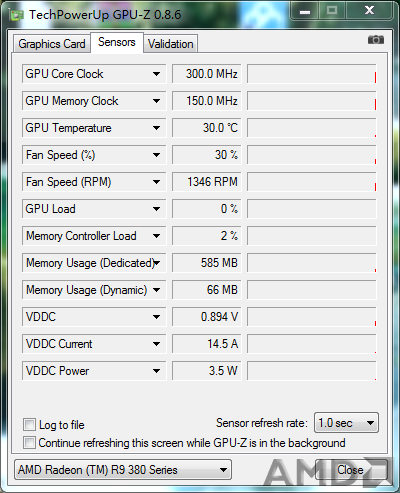
Task: Toggle continue refreshing in background checkbox
Action: 29,443
